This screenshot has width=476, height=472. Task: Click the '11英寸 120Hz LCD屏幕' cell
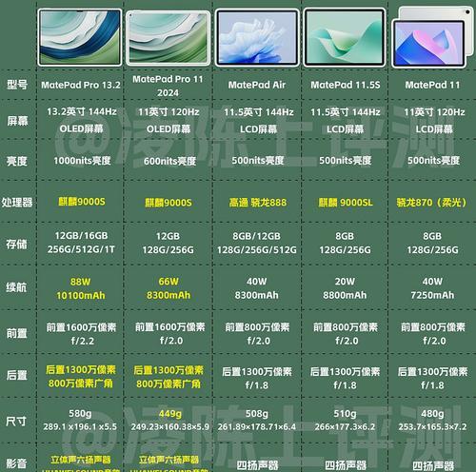coord(434,121)
